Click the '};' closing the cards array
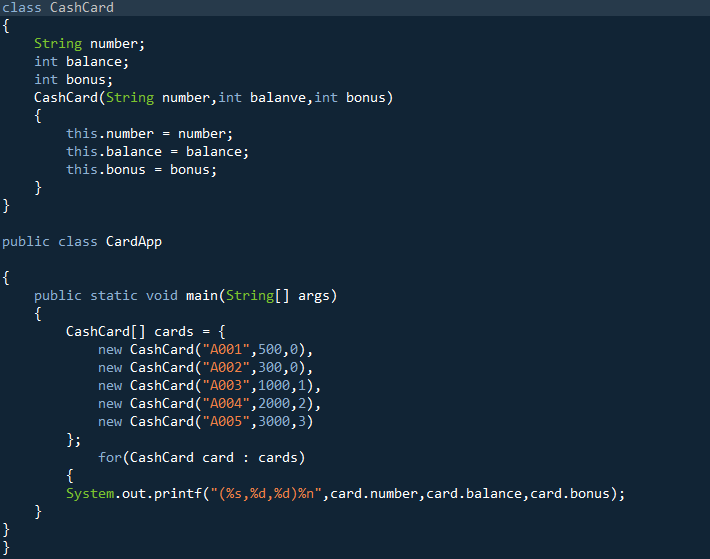The width and height of the screenshot is (710, 559). click(73, 440)
